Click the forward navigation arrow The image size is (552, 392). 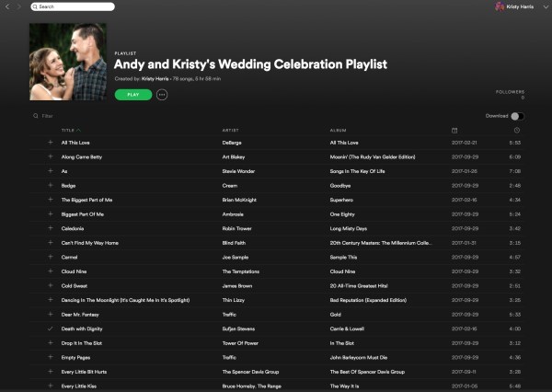[18, 6]
